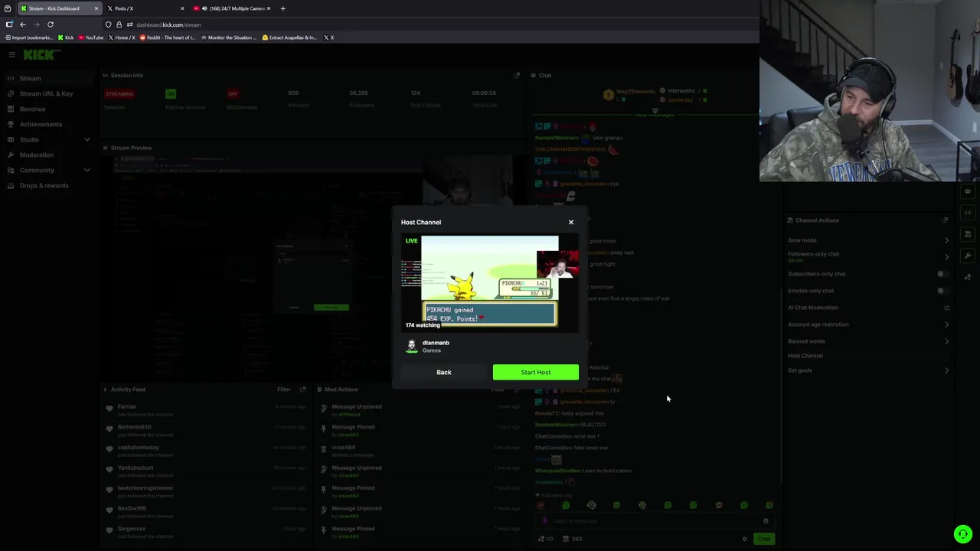980x551 pixels.
Task: Open the dtanmanb stream preview thumbnail
Action: (x=490, y=282)
